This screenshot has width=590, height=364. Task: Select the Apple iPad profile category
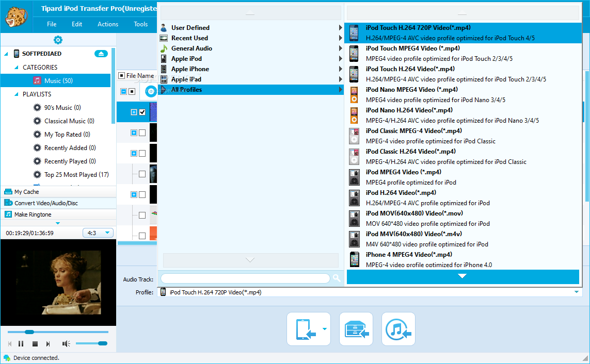coord(251,79)
